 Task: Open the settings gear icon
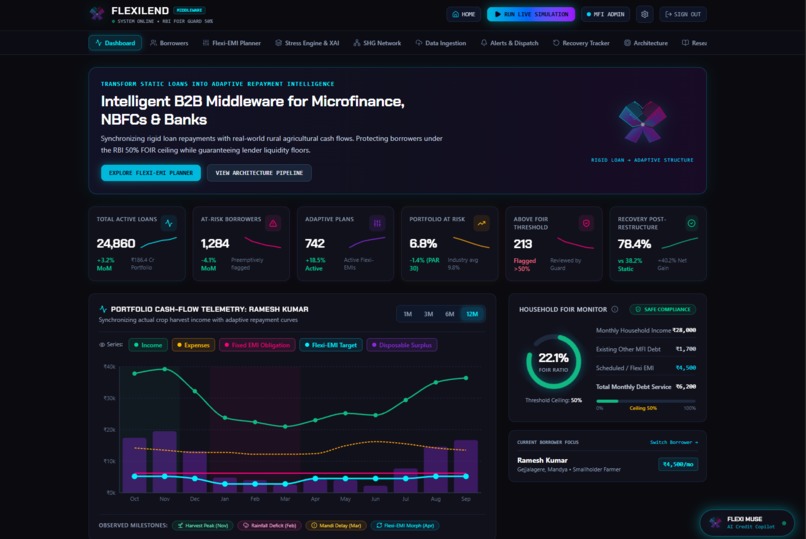[644, 14]
